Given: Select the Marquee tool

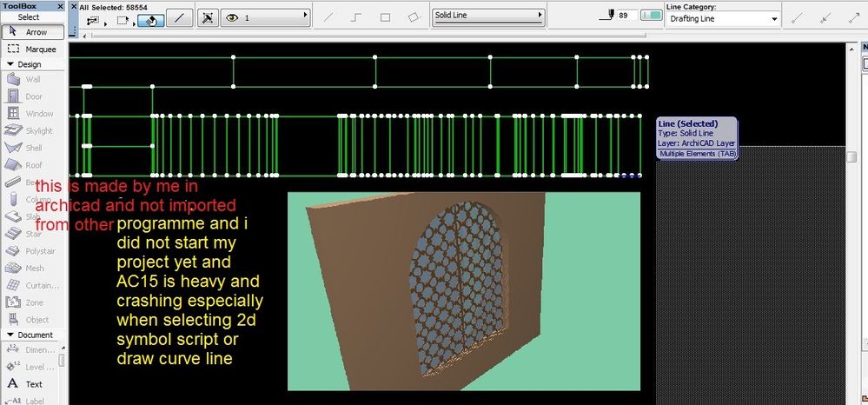Looking at the screenshot, I should [x=33, y=50].
